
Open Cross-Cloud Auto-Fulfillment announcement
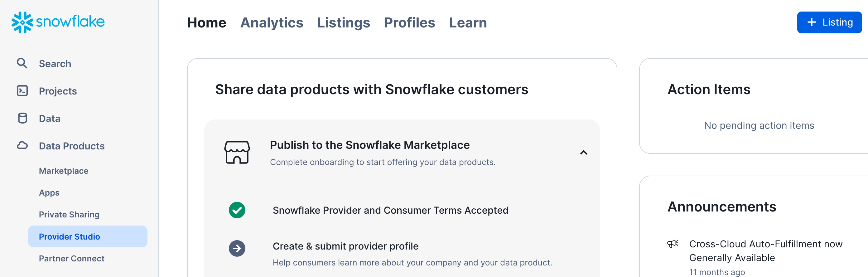(x=765, y=251)
